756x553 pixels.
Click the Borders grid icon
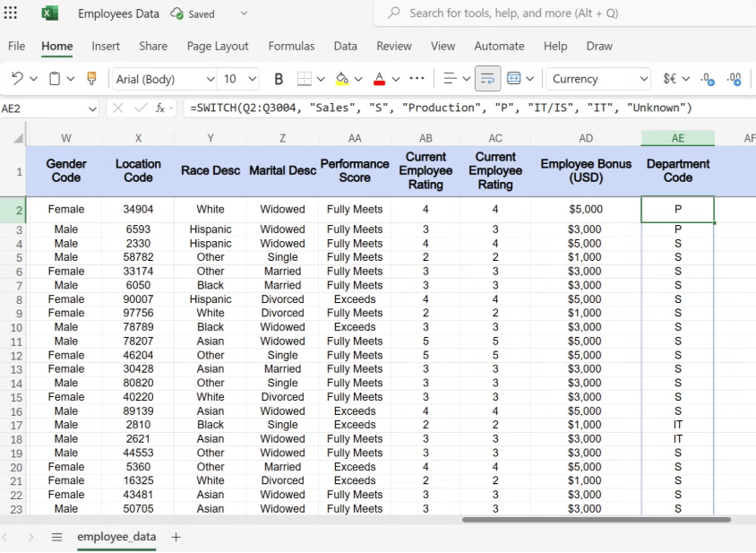305,79
